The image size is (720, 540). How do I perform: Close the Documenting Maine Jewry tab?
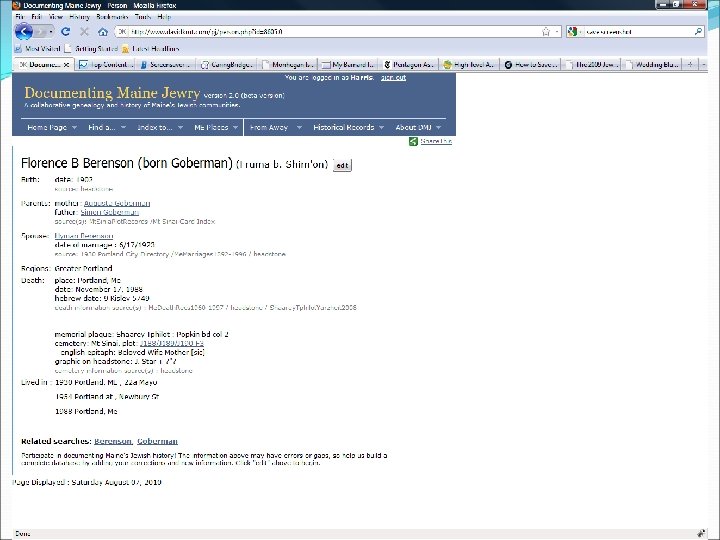tap(67, 65)
